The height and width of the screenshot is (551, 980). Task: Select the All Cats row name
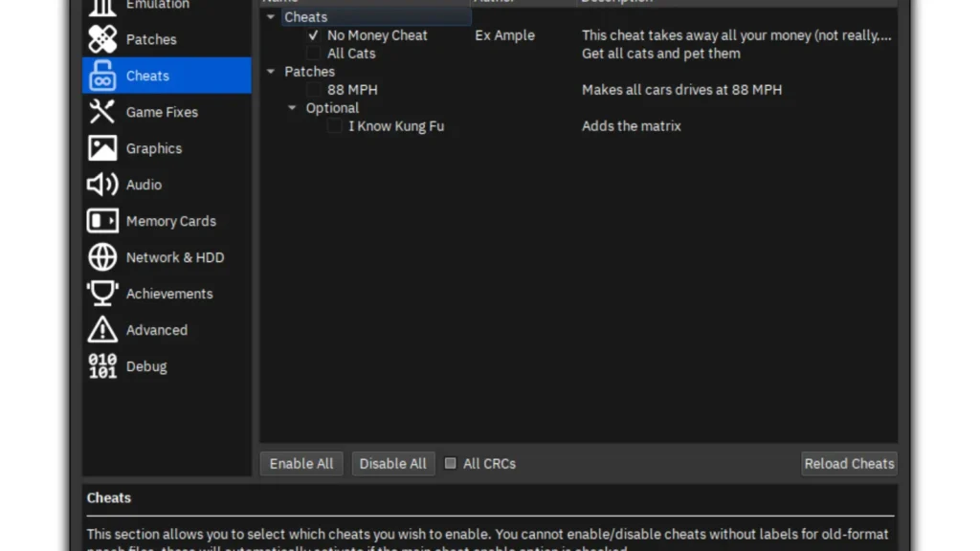(x=351, y=54)
